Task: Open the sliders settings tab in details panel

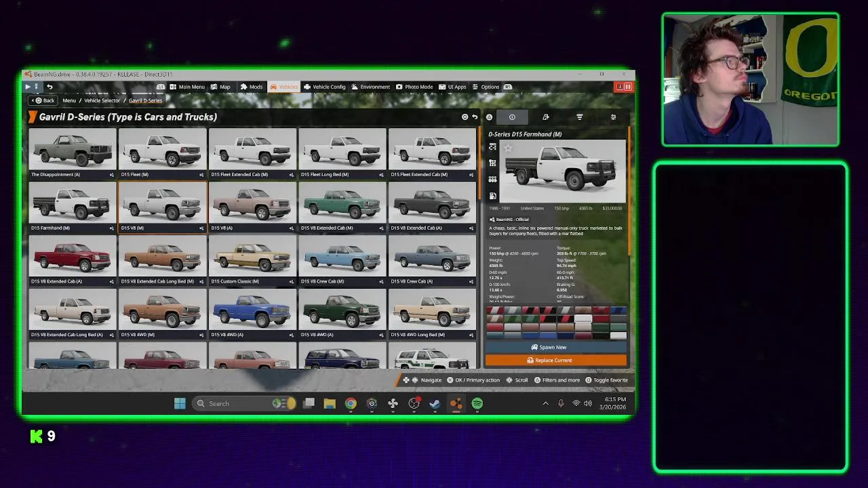Action: 613,117
